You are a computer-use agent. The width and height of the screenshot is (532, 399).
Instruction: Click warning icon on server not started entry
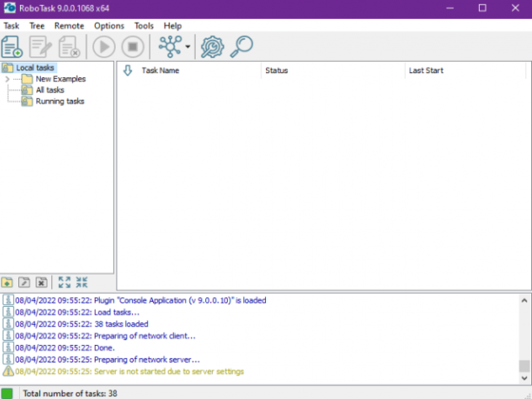tap(8, 371)
